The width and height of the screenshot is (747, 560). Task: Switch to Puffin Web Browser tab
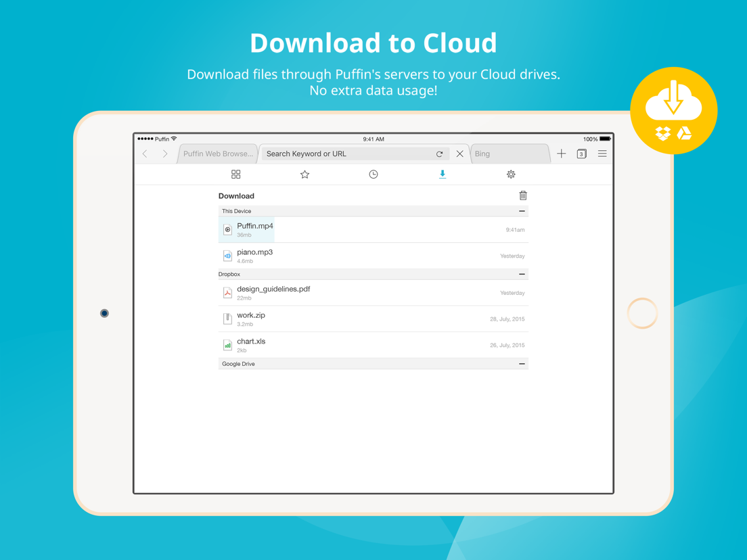[218, 154]
